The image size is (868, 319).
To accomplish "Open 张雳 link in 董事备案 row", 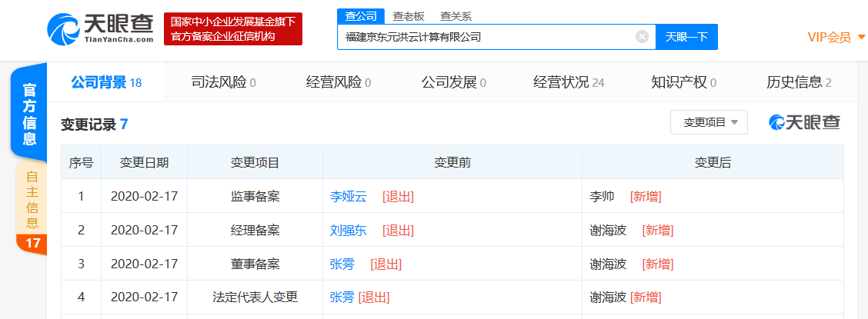I will click(x=342, y=264).
